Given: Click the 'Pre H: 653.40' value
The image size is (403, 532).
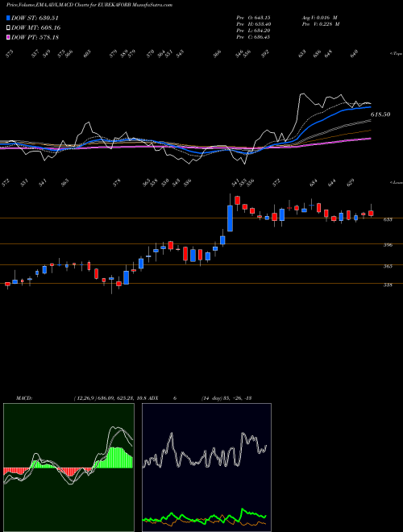Looking at the screenshot, I should click(253, 24).
